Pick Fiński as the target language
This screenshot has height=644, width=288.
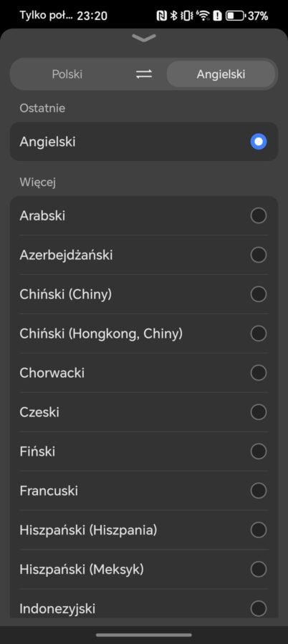pos(144,452)
